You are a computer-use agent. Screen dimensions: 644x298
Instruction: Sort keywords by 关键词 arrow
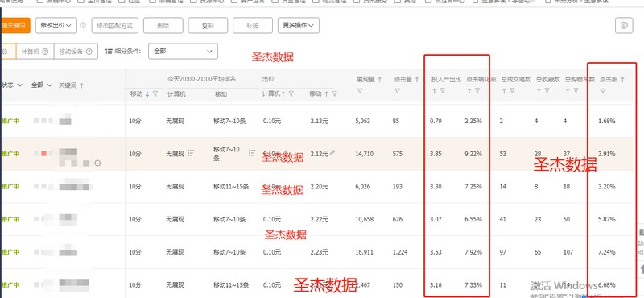(x=81, y=85)
